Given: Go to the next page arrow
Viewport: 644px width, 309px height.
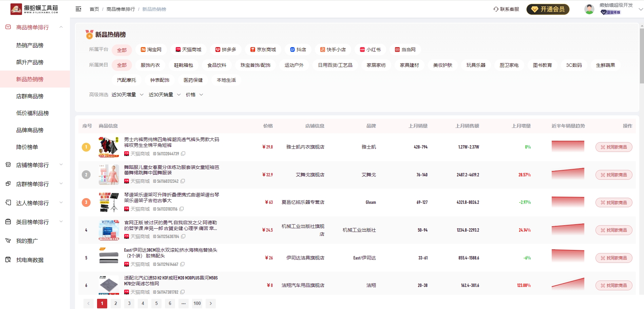Looking at the screenshot, I should [211, 303].
